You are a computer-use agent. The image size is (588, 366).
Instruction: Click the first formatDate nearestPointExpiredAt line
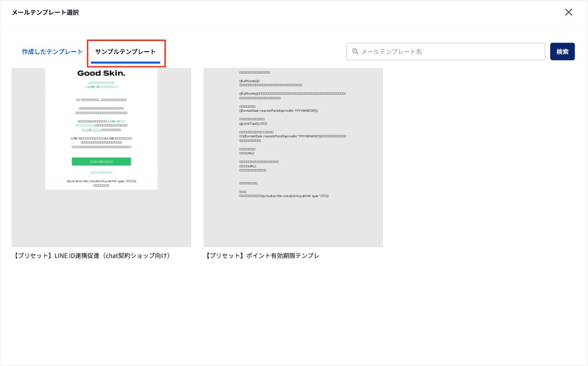(278, 110)
